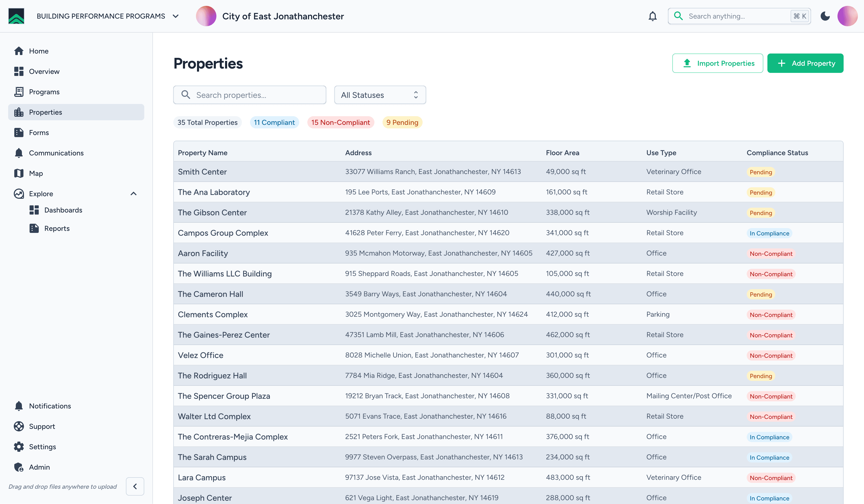Click the notification bell icon in header
Screen dimensions: 864x504
coord(652,16)
